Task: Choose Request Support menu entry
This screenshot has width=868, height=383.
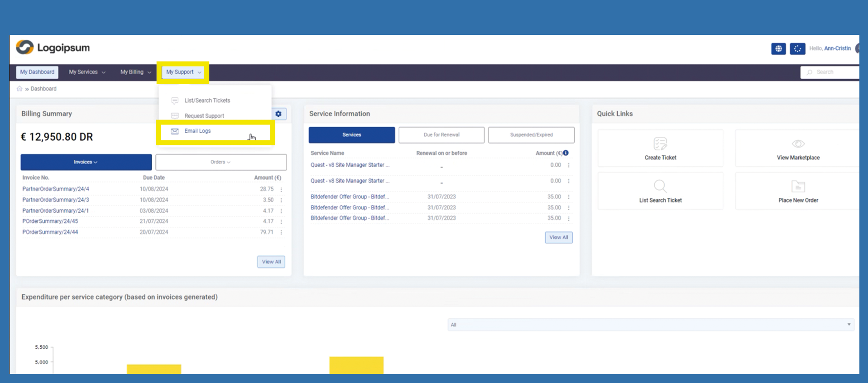Action: tap(204, 116)
